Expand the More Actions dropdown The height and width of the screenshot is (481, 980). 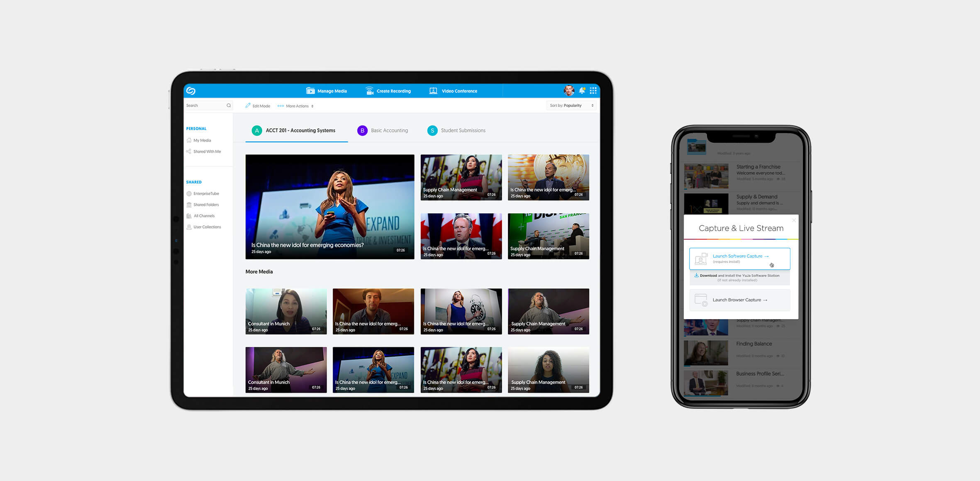[x=295, y=106]
